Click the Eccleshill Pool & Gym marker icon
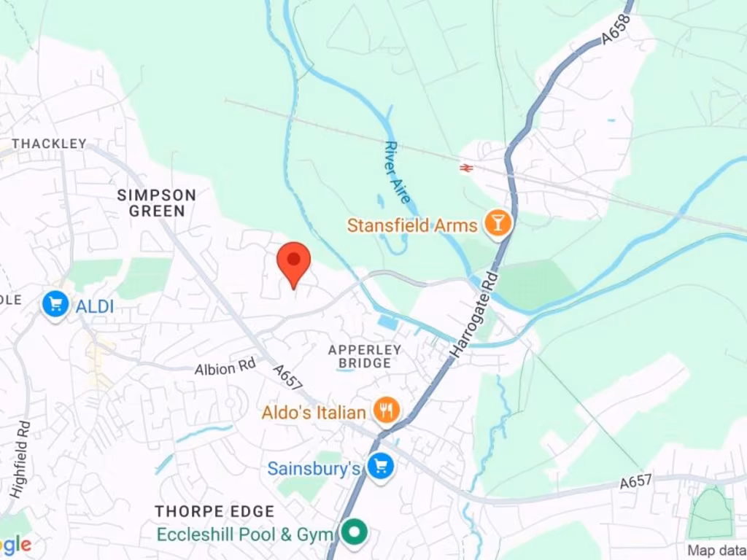747x560 pixels. click(x=355, y=532)
